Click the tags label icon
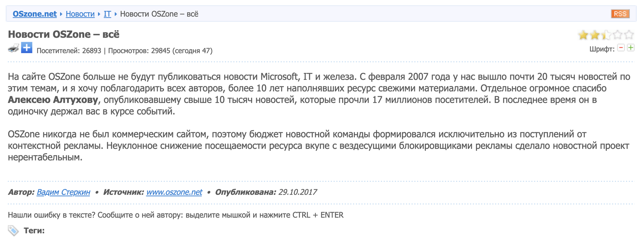The height and width of the screenshot is (240, 644). 13,231
